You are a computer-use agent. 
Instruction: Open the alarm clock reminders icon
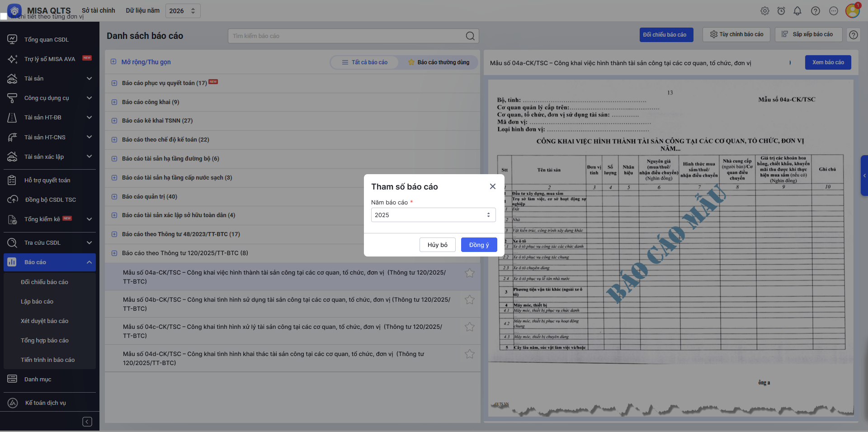click(x=781, y=11)
